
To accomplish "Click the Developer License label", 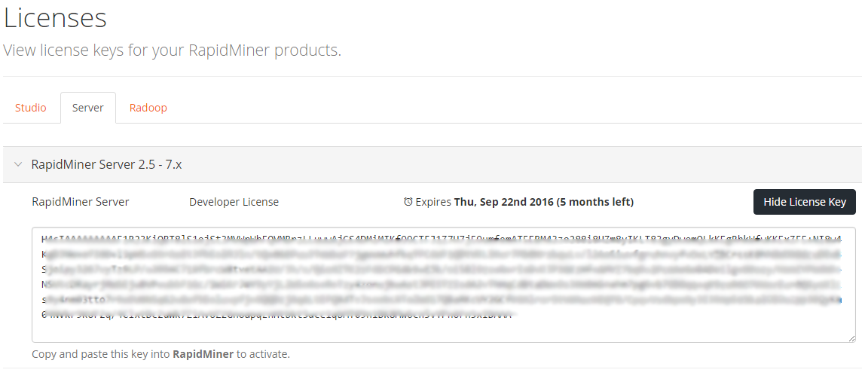I will click(234, 202).
